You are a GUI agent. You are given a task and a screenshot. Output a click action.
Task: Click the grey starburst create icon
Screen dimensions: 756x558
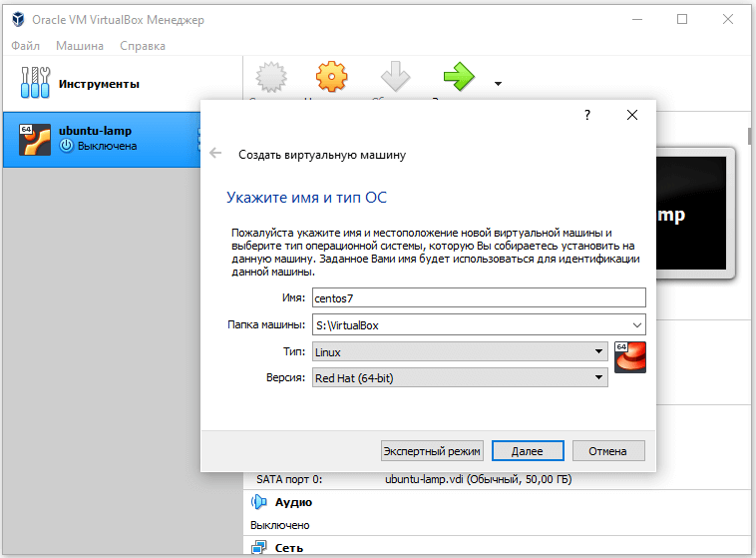click(x=269, y=76)
